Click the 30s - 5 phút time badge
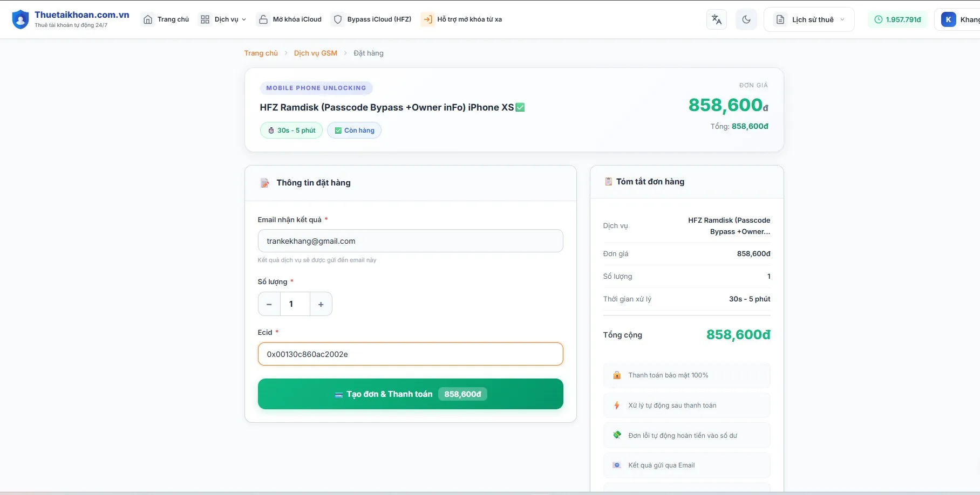 [x=291, y=130]
